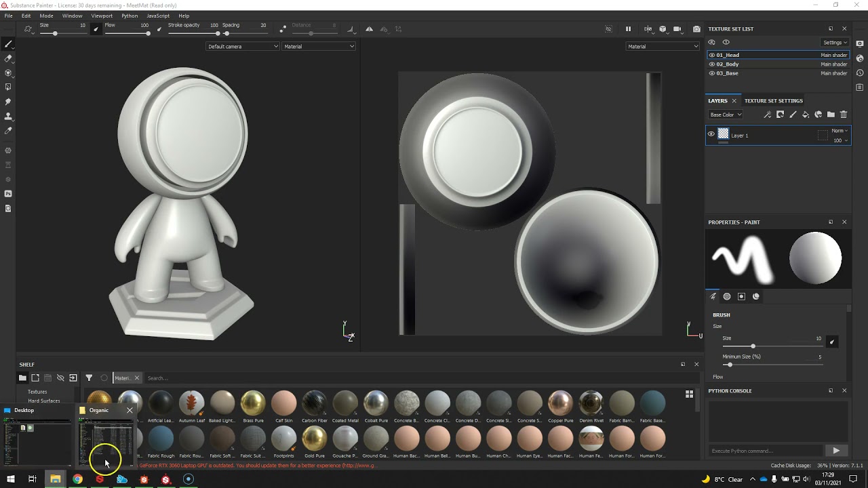Select the Clone stamp tool
This screenshot has width=868, height=488.
[x=8, y=116]
